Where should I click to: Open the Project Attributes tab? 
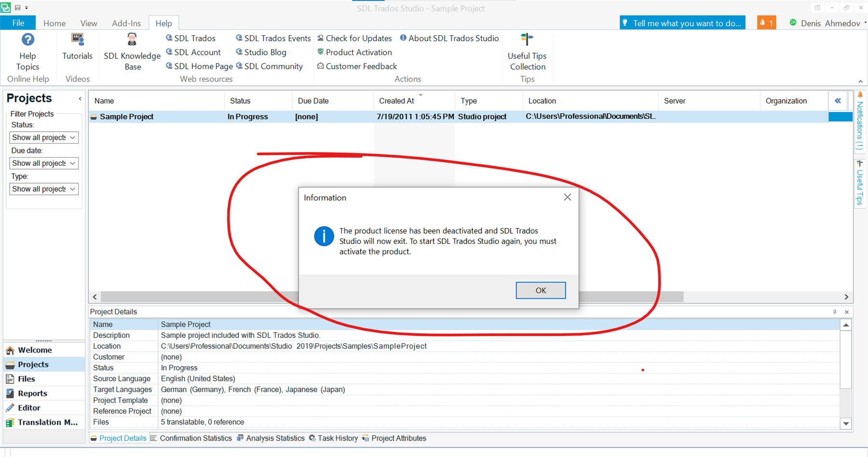pyautogui.click(x=394, y=438)
